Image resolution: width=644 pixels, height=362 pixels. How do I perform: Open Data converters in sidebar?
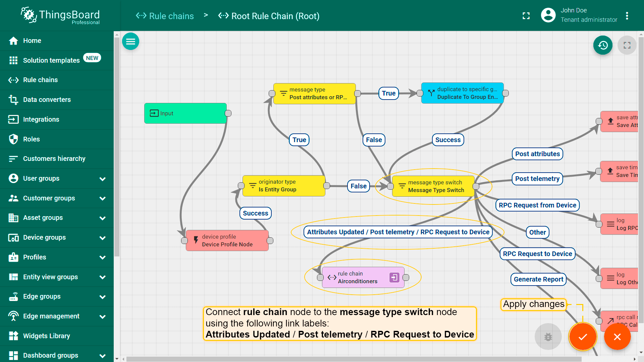click(57, 100)
